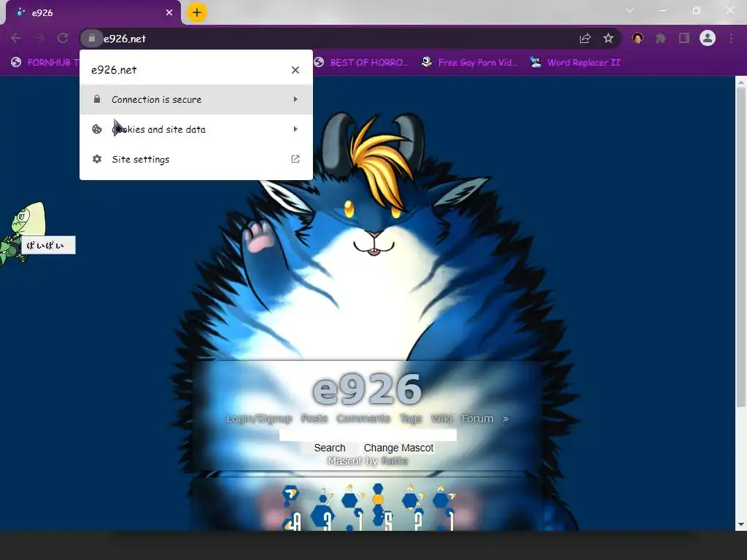747x560 pixels.
Task: Reload the page with the refresh icon
Action: pyautogui.click(x=63, y=38)
